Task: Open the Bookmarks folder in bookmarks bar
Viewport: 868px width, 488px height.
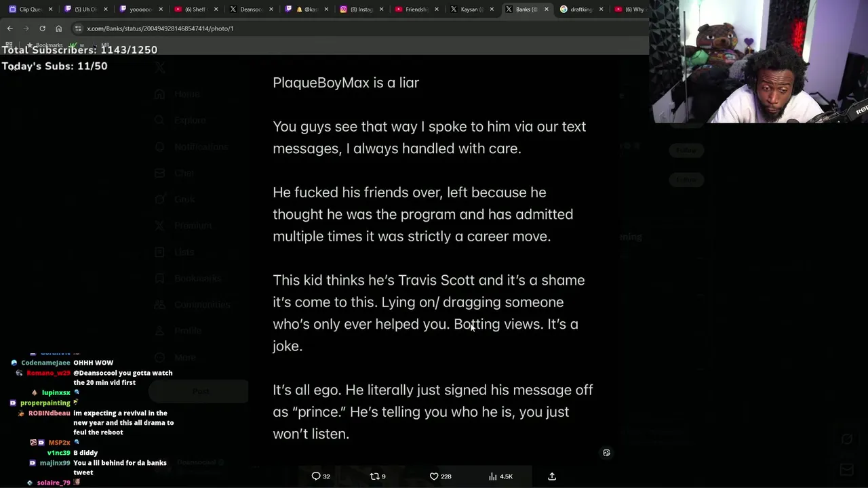Action: (44, 45)
